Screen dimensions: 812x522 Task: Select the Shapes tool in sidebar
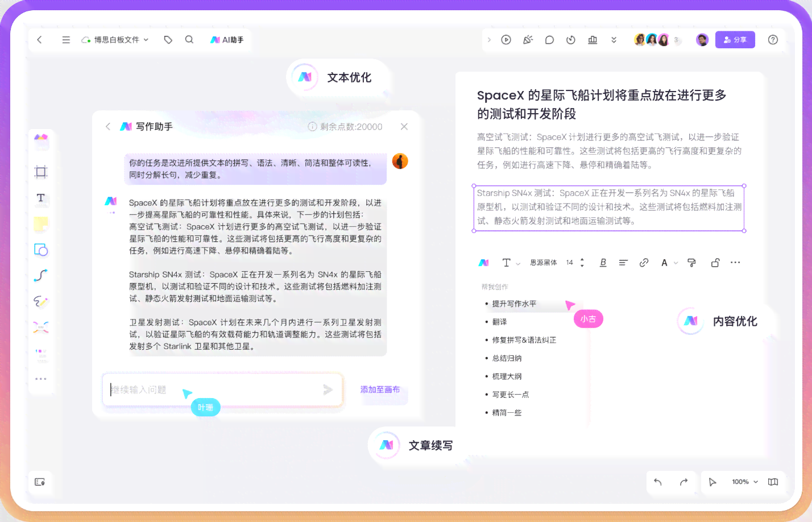point(41,250)
